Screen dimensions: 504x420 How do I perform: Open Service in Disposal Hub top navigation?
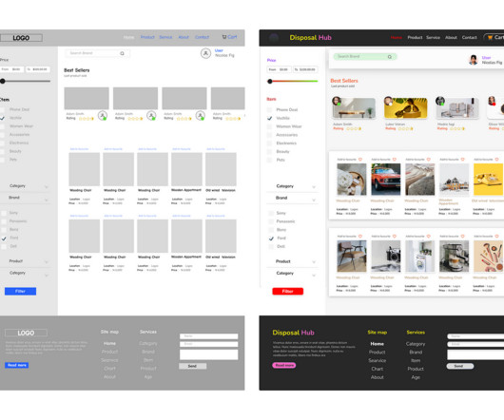433,38
